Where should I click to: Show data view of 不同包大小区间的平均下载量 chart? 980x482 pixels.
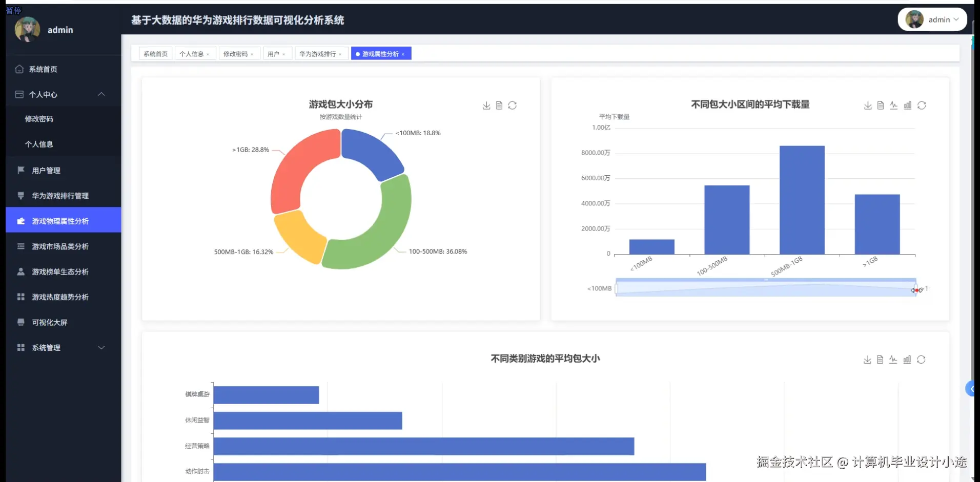click(881, 106)
